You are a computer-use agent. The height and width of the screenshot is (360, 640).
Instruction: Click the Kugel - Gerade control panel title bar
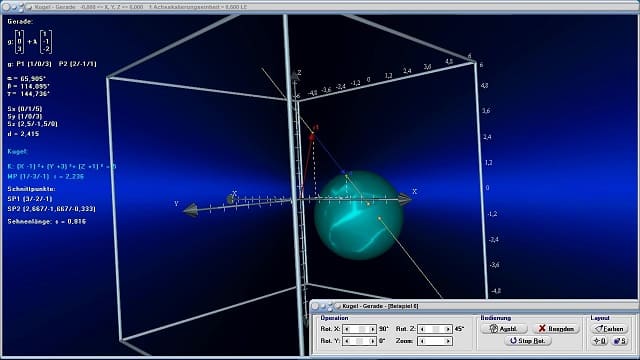pyautogui.click(x=473, y=306)
